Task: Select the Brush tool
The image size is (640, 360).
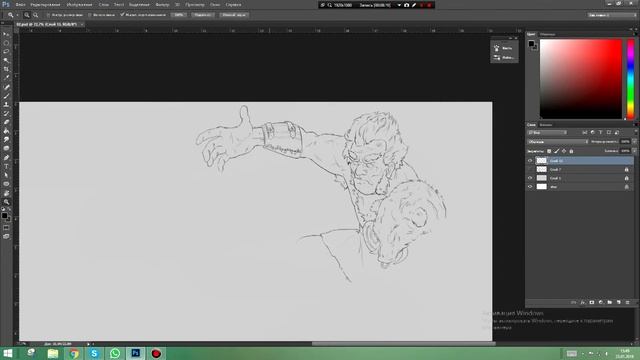Action: (6, 96)
